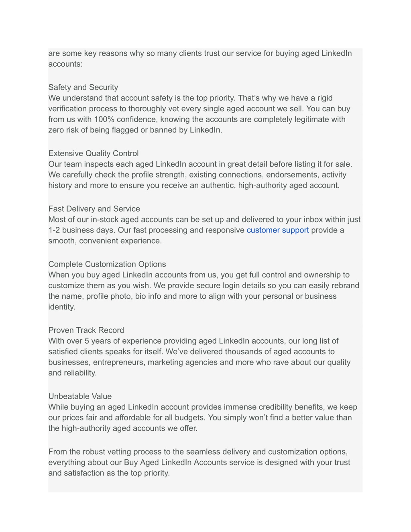Click 'and reliability.' ending the track record paragraph
411x532 pixels.
[x=73, y=373]
